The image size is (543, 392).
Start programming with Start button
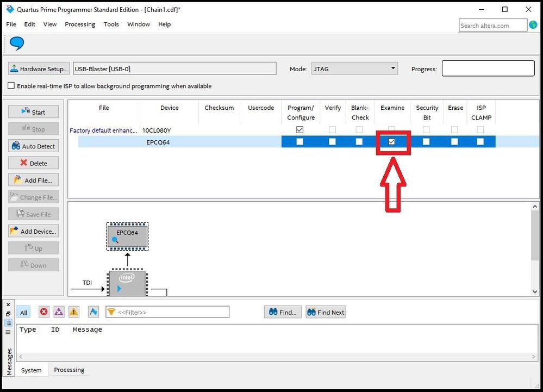(x=33, y=112)
